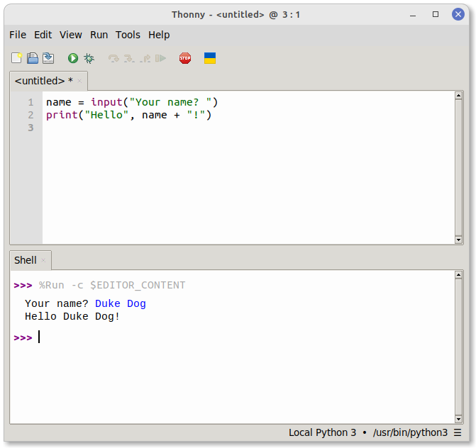Open the interpreter menu icon in status bar
The width and height of the screenshot is (476, 448).
tap(458, 432)
